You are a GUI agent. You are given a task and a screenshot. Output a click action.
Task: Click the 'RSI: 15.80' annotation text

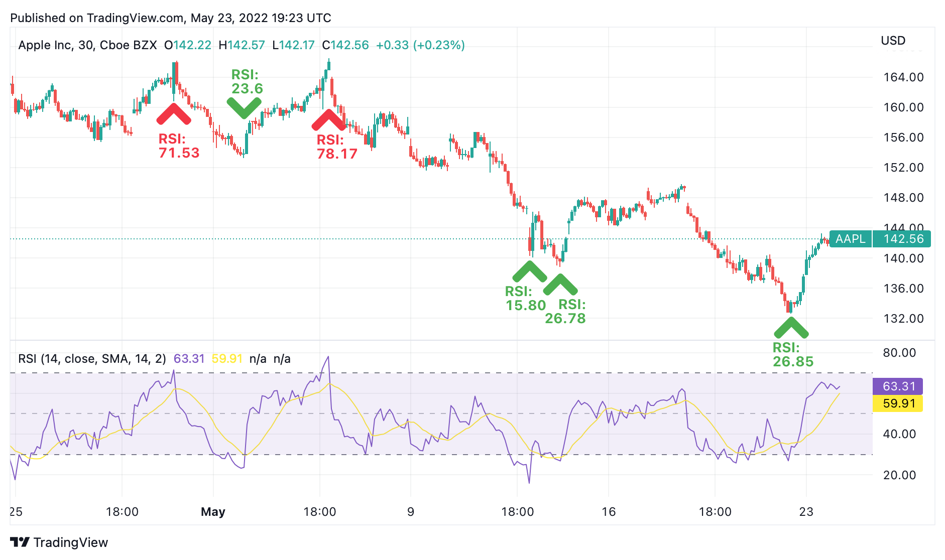point(526,299)
